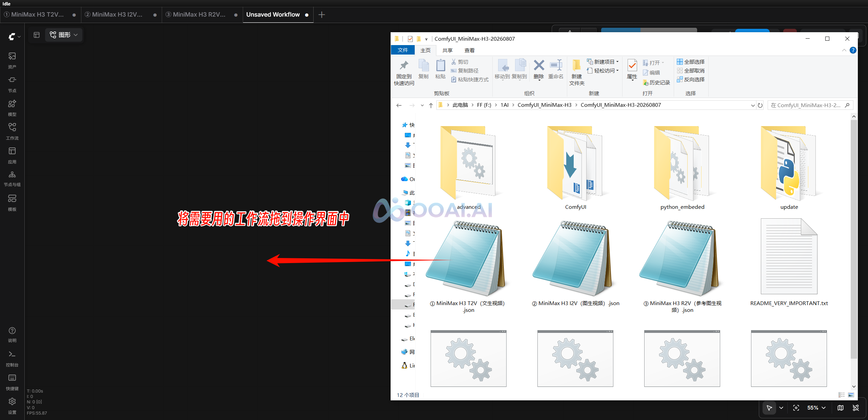Click the Explorer refresh icon beside address bar

[761, 105]
